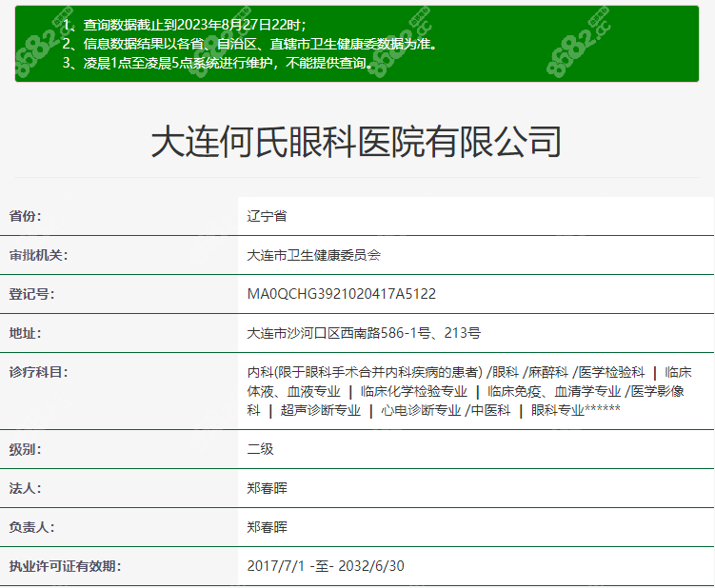Click the value 二级

260,449
